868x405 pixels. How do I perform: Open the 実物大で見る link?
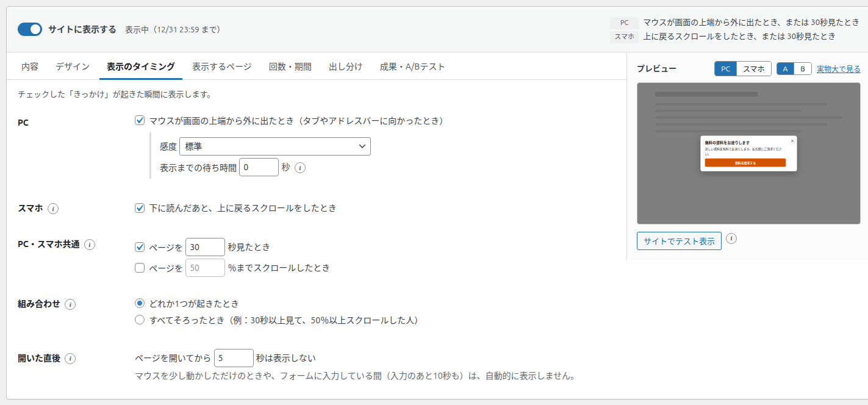click(x=839, y=69)
